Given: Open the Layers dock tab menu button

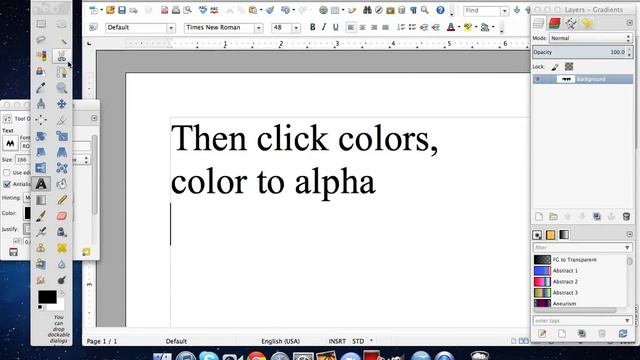Looking at the screenshot, I should [629, 23].
